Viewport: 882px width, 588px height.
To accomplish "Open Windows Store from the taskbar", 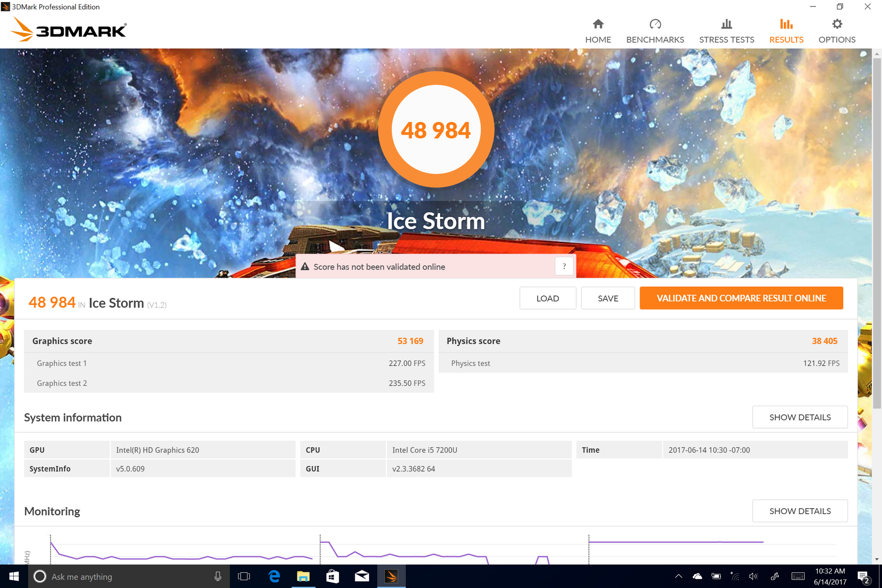I will click(x=333, y=576).
